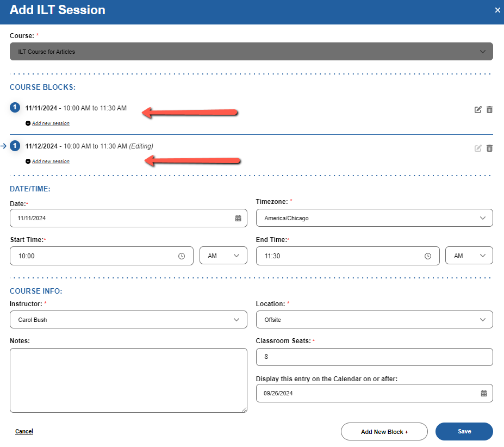This screenshot has height=447, width=504.
Task: Open the calendar picker for Display on Calendar date
Action: [483, 393]
